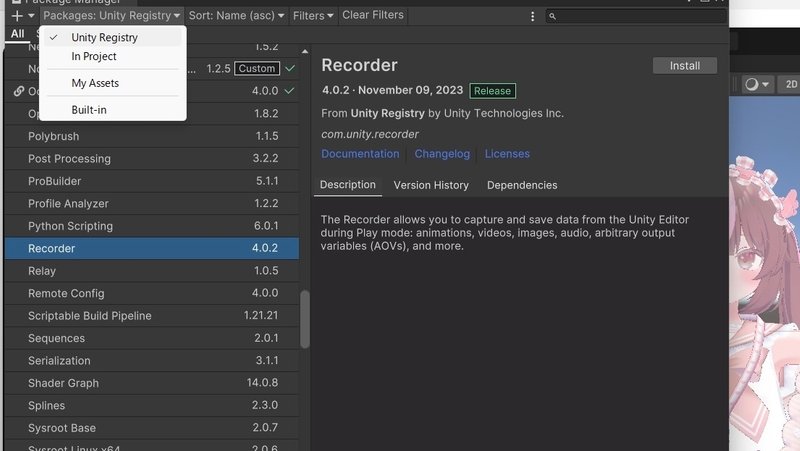
Task: Open the Filters dropdown
Action: coord(313,16)
